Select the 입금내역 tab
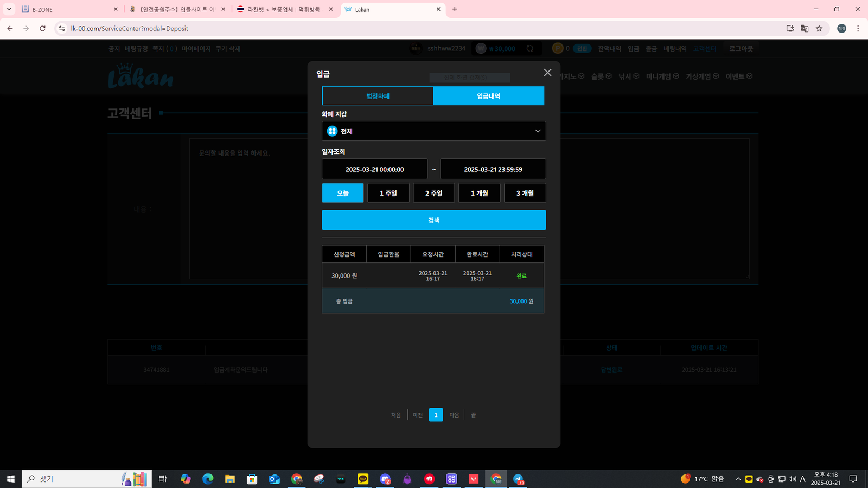The height and width of the screenshot is (488, 868). tap(488, 96)
